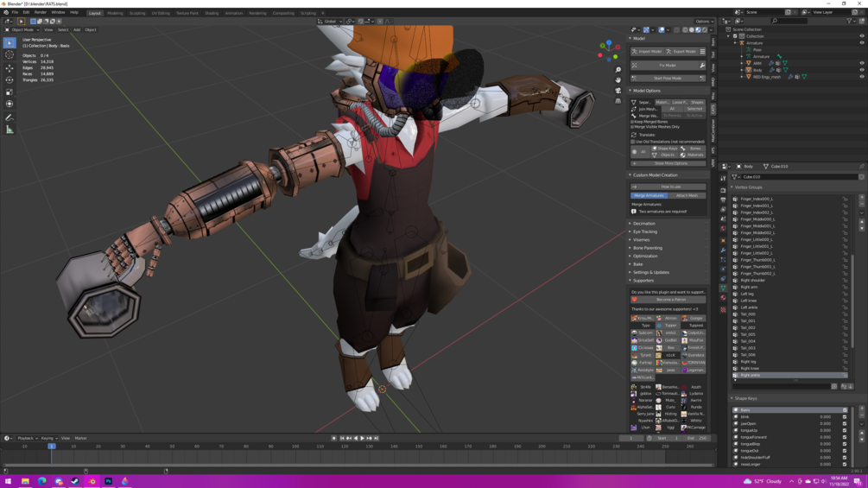Expand the Visemes panel

coord(668,239)
